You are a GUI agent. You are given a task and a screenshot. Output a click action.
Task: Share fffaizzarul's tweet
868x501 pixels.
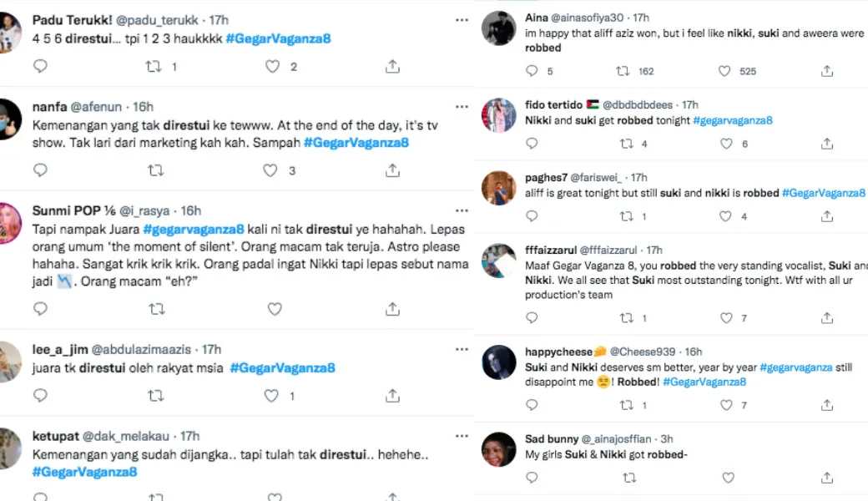pyautogui.click(x=826, y=318)
